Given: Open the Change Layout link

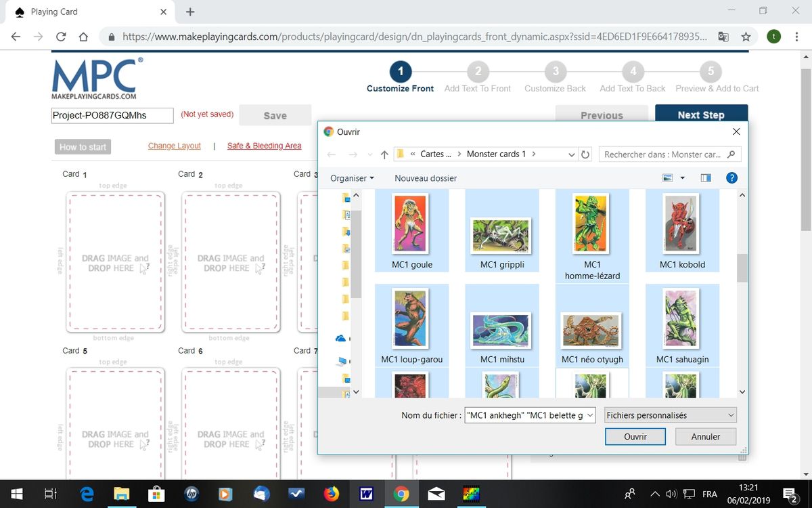Looking at the screenshot, I should point(175,146).
